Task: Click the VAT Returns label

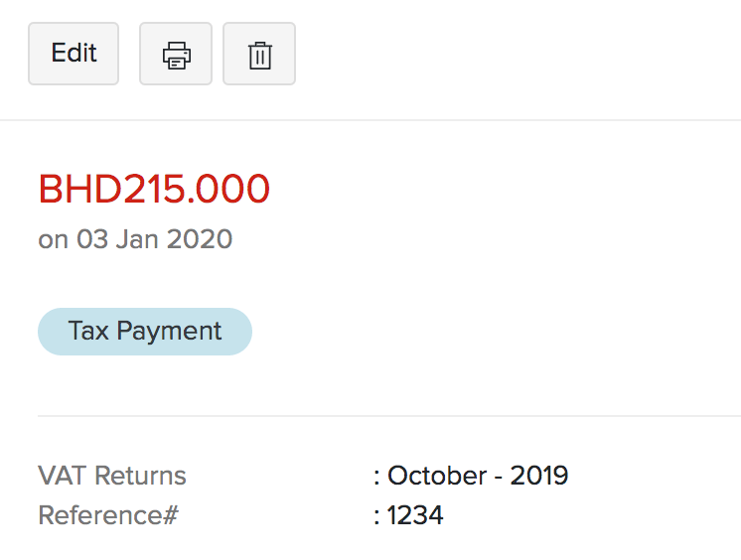Action: click(x=112, y=475)
